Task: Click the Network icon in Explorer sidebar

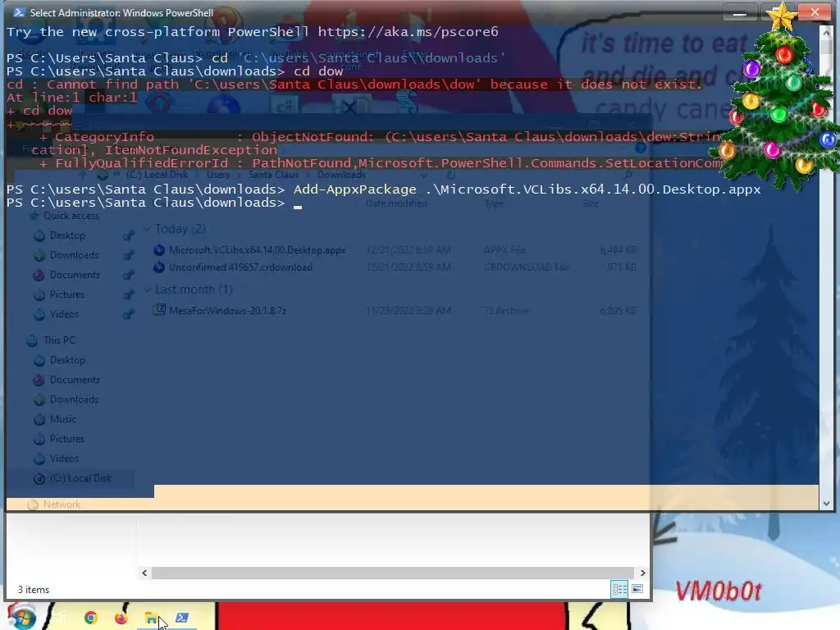Action: point(33,504)
